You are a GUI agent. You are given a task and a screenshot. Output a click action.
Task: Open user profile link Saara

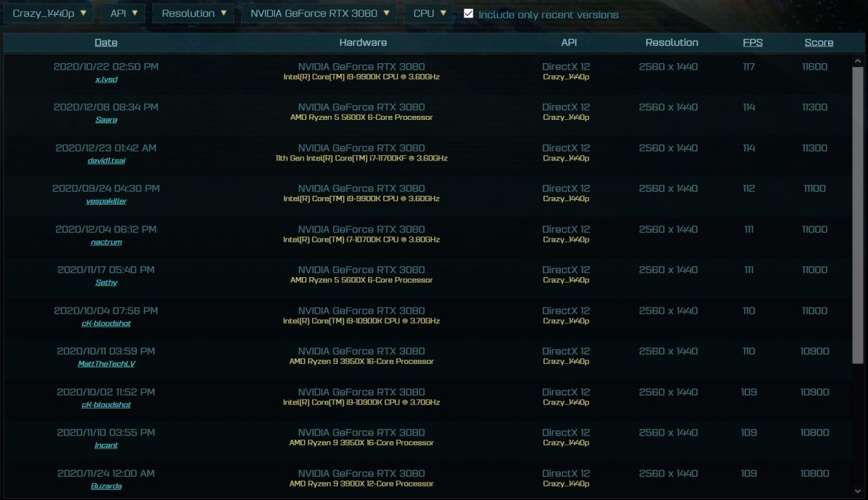[106, 120]
